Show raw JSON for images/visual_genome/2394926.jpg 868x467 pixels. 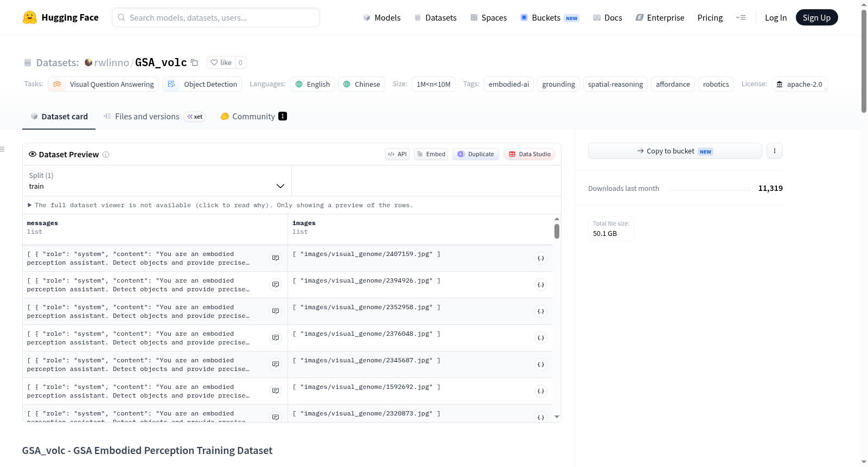coord(541,285)
